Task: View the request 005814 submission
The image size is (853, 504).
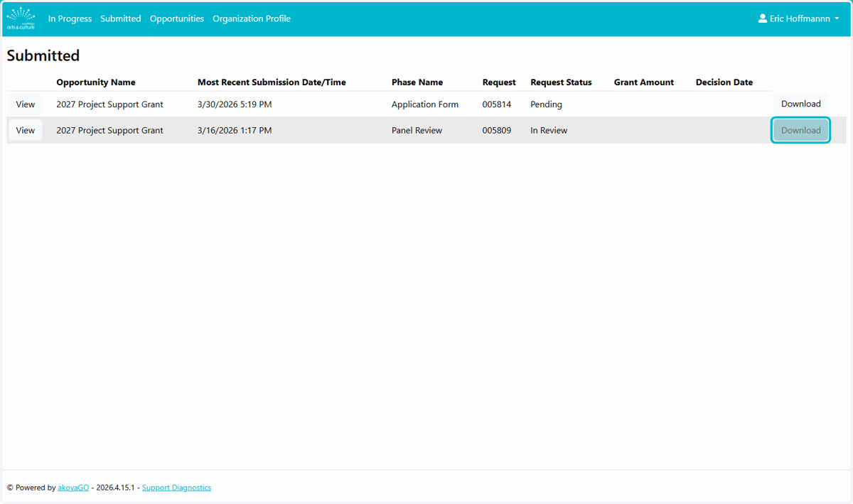Action: pyautogui.click(x=26, y=104)
